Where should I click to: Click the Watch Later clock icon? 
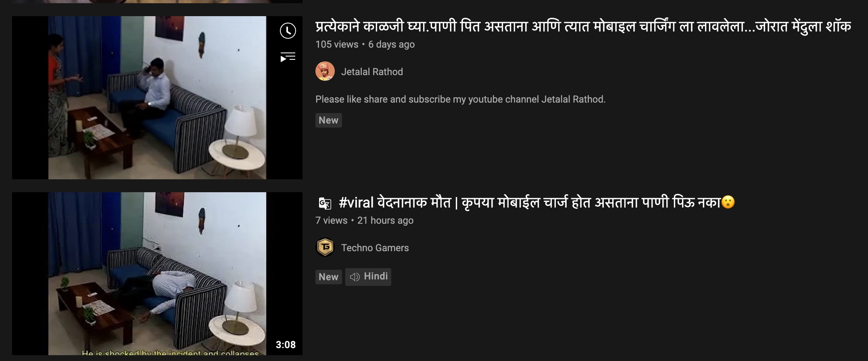[x=288, y=31]
